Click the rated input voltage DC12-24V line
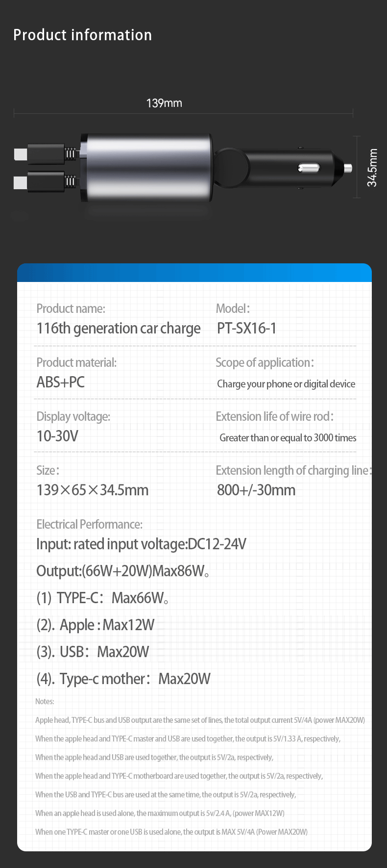The height and width of the screenshot is (868, 387). (141, 544)
